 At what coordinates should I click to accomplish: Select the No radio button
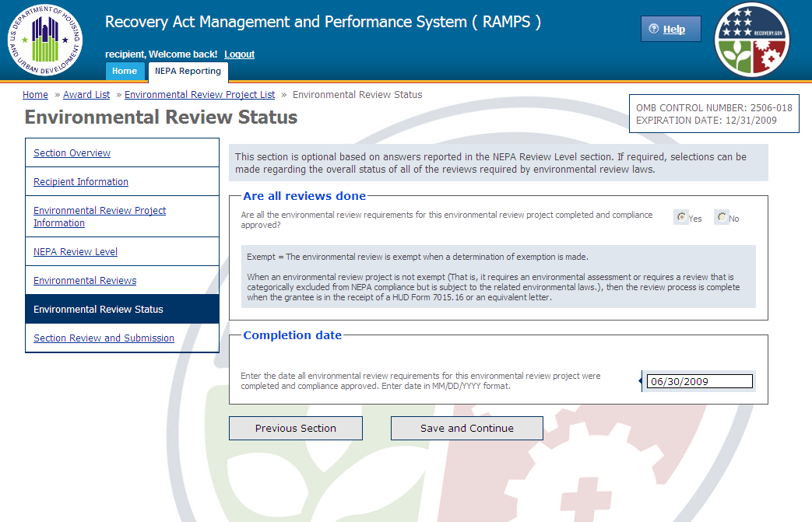point(722,218)
